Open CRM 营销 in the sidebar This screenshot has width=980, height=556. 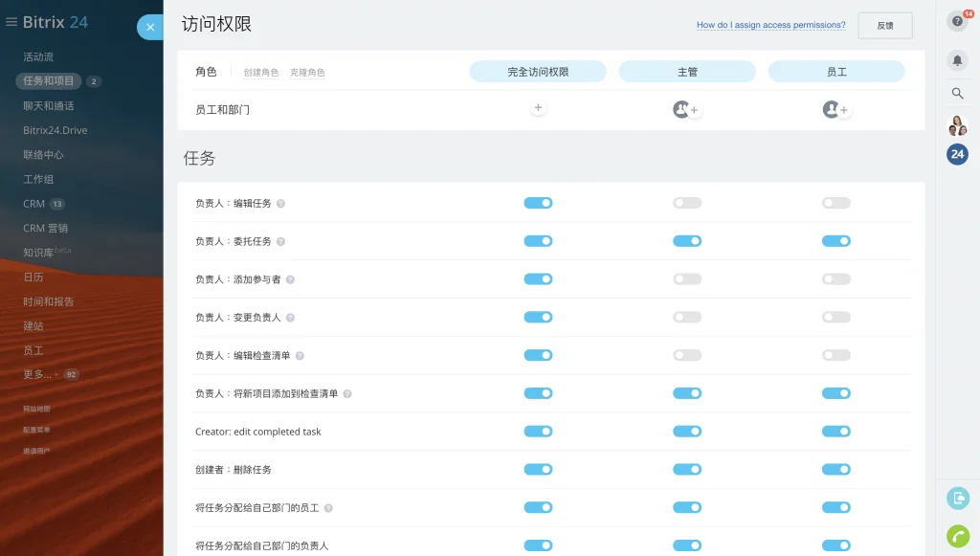tap(46, 228)
